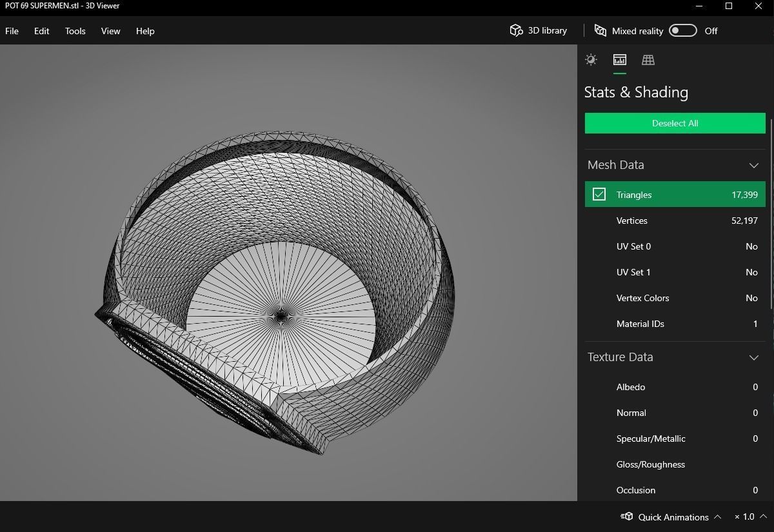Open the animation speed × 1.0 dropdown
Screen dimensions: 774x532
(749, 517)
